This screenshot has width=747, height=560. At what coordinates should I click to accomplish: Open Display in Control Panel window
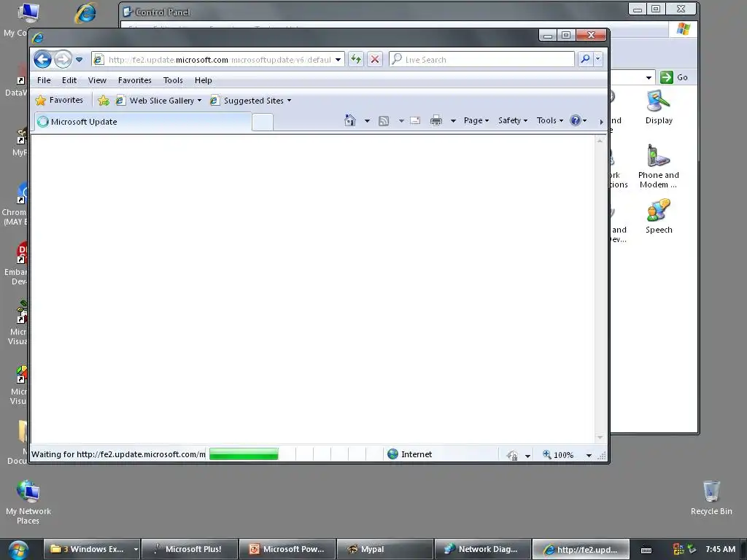[659, 107]
